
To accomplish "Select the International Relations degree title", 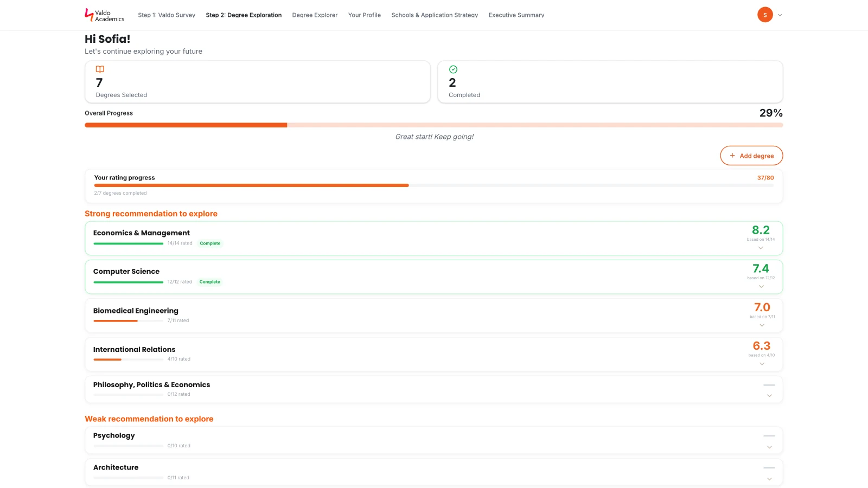I will (134, 350).
